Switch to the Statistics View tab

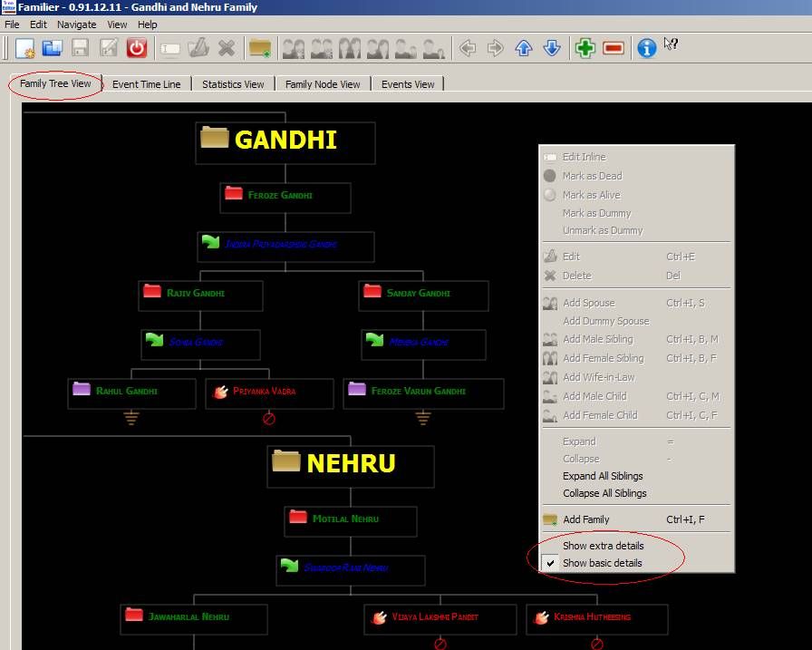click(x=233, y=83)
